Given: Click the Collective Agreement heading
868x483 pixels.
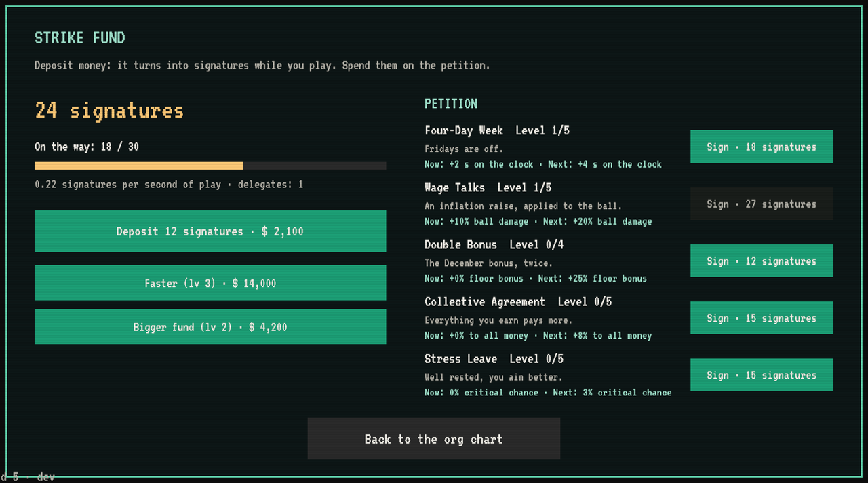Looking at the screenshot, I should click(485, 302).
